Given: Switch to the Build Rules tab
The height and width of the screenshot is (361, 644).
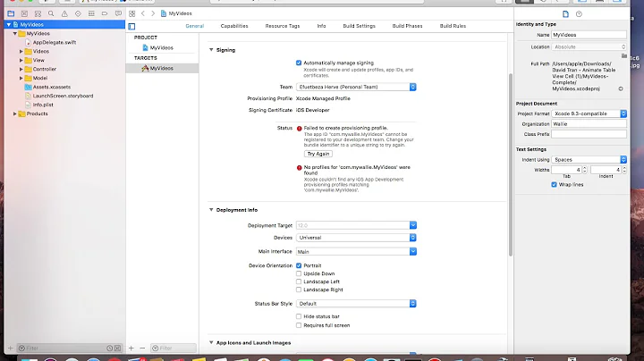Looking at the screenshot, I should point(453,26).
